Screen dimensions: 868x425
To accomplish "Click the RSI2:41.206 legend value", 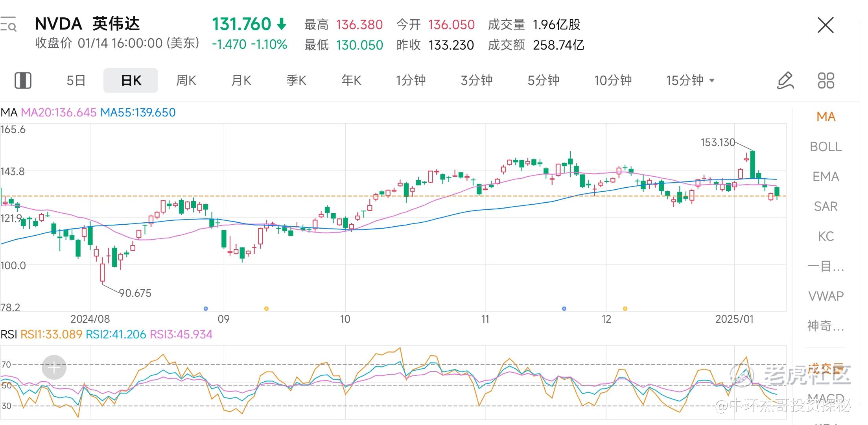I will (x=116, y=334).
